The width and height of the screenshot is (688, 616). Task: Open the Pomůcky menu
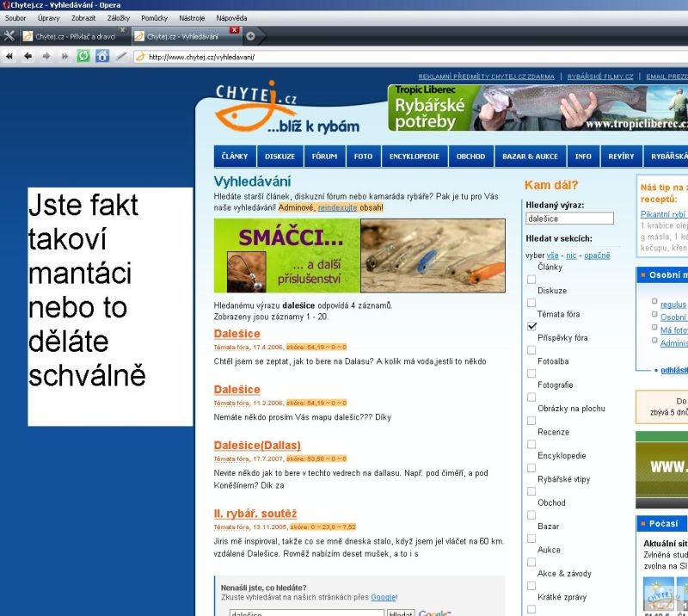coord(155,18)
